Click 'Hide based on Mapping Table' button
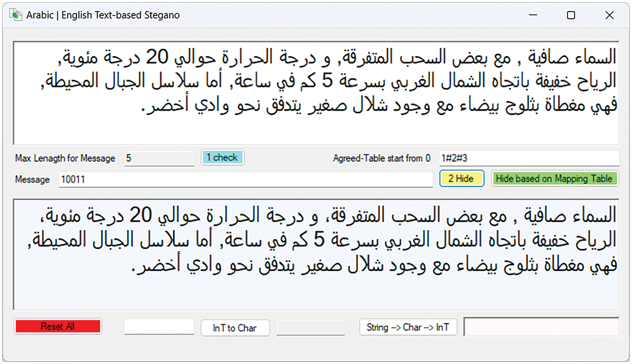 554,178
